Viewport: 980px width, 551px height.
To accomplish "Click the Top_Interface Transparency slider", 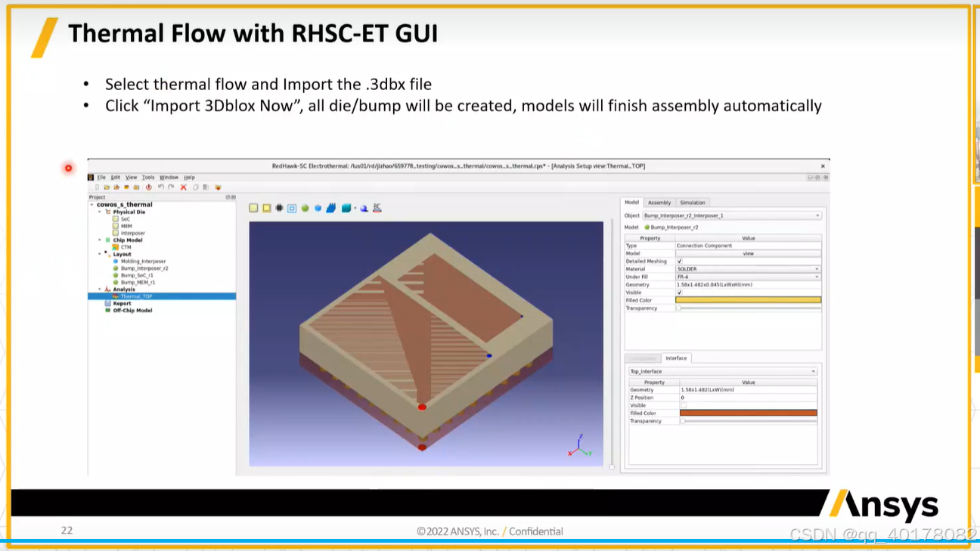I will 749,421.
